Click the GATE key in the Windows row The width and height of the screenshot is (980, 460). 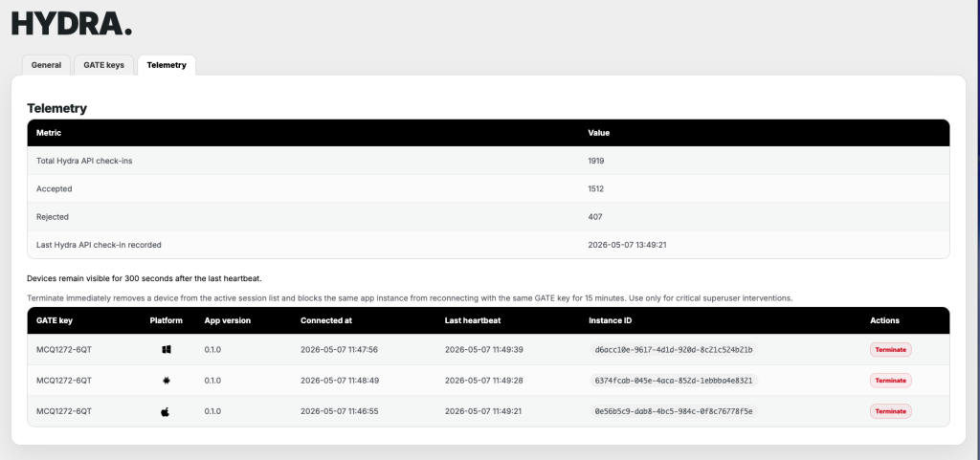pyautogui.click(x=64, y=349)
